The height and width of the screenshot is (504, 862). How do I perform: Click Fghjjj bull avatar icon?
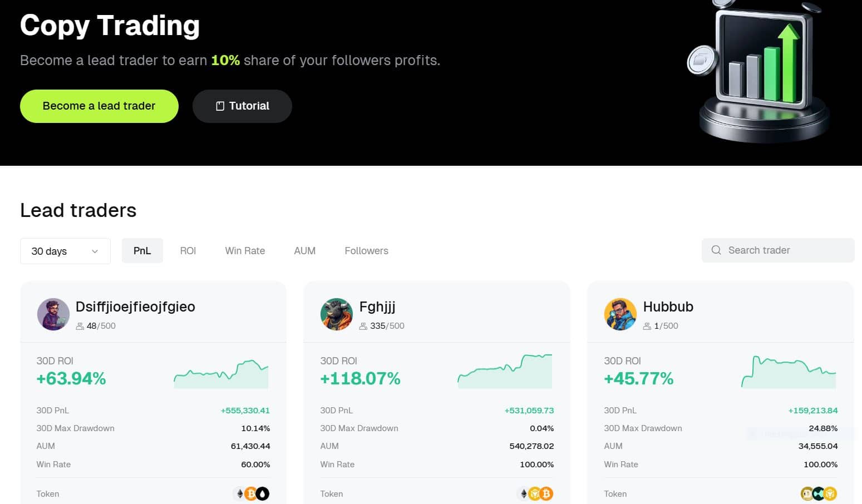tap(337, 314)
